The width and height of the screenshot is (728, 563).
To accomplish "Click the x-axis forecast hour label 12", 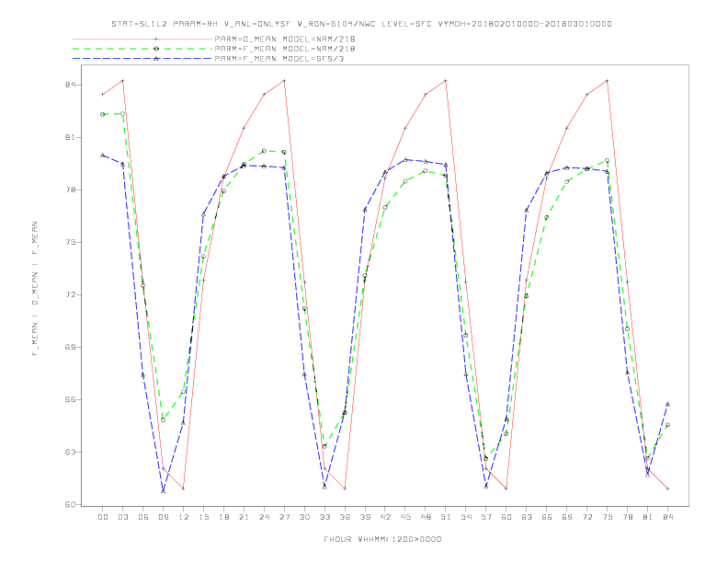I will pyautogui.click(x=184, y=517).
